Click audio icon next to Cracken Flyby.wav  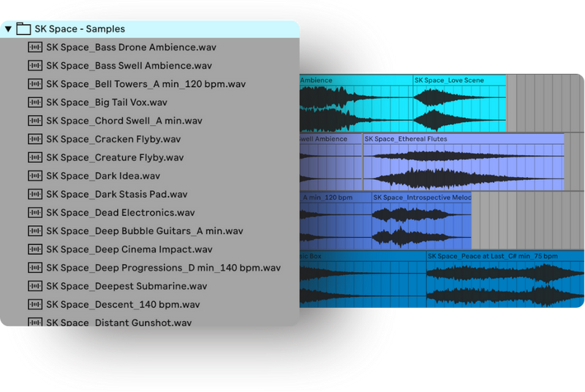(x=35, y=139)
